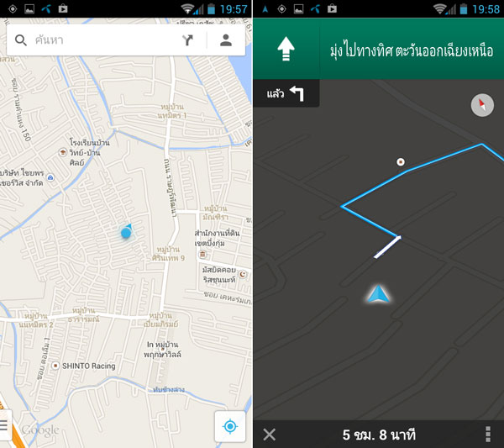Tap the destination waypoint dot on route
The image size is (504, 448).
(401, 161)
